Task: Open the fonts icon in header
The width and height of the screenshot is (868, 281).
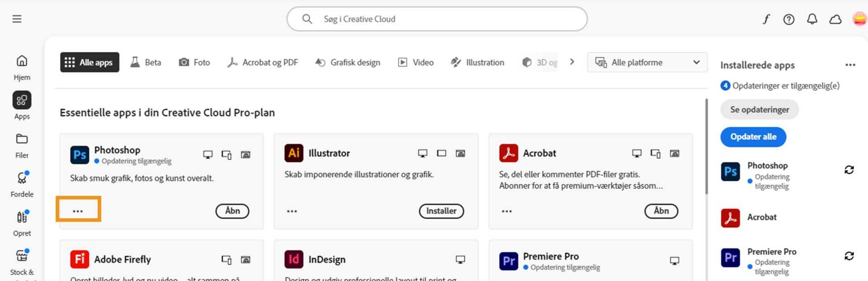Action: click(766, 19)
